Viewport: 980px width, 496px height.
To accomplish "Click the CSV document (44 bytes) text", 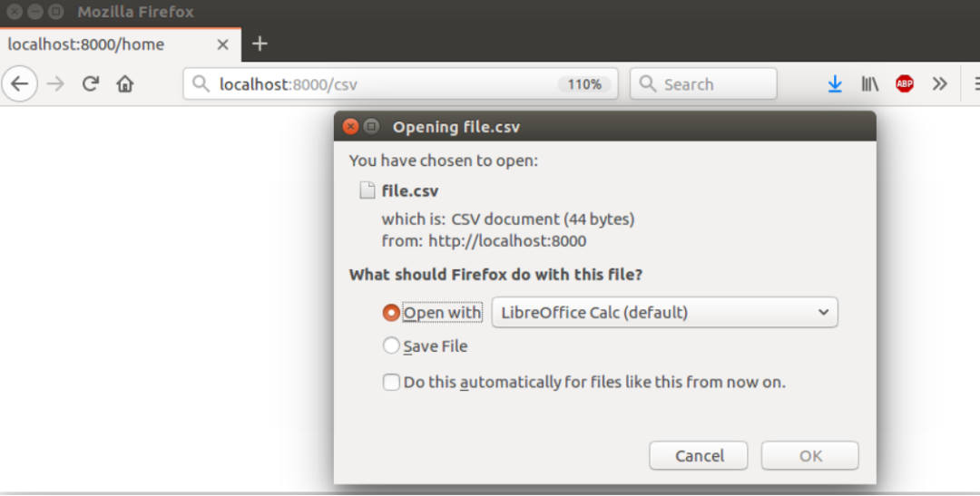I will click(544, 219).
